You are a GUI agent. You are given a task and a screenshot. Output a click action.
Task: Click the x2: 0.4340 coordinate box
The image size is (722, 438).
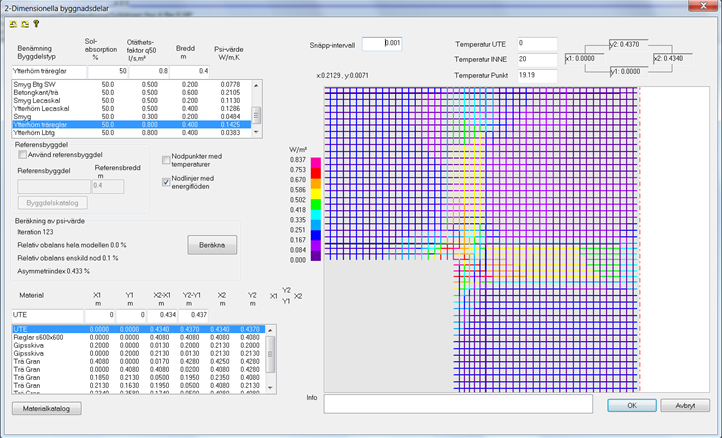click(x=673, y=58)
